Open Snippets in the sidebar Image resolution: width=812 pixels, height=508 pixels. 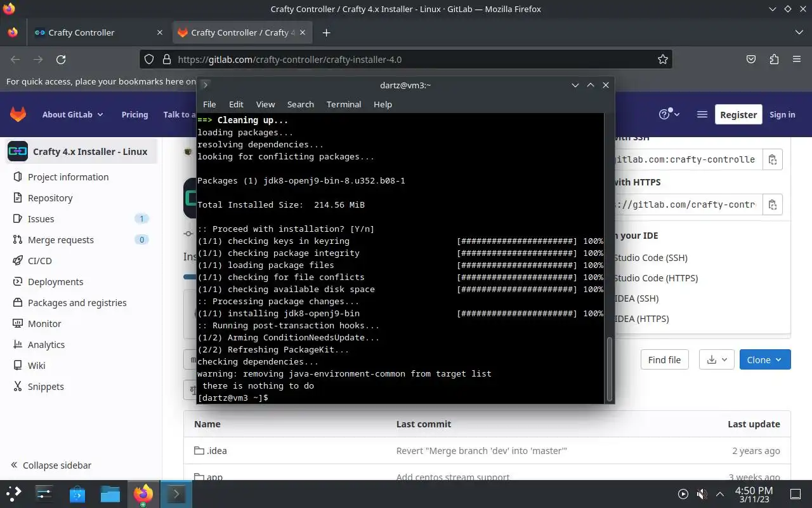pyautogui.click(x=81, y=387)
